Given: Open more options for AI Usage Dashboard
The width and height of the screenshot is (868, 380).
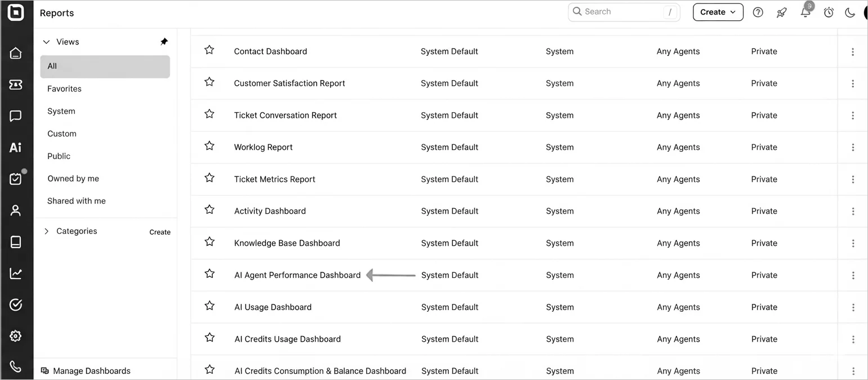Looking at the screenshot, I should [x=853, y=307].
